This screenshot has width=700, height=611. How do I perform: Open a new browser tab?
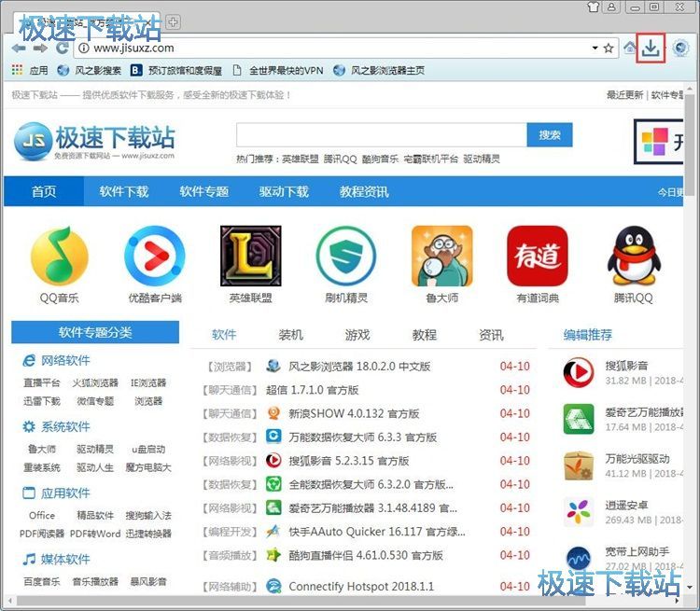coord(174,22)
